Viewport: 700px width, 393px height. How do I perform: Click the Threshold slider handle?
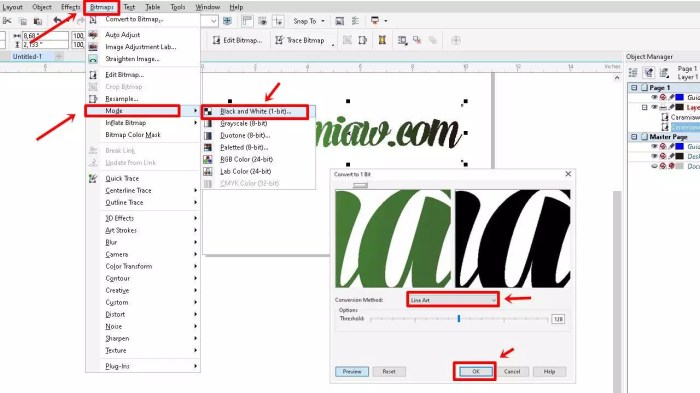(458, 319)
